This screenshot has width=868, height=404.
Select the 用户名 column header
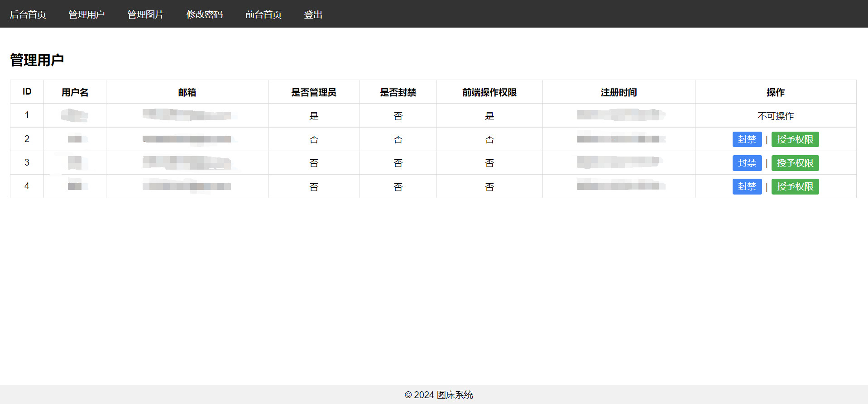(75, 92)
